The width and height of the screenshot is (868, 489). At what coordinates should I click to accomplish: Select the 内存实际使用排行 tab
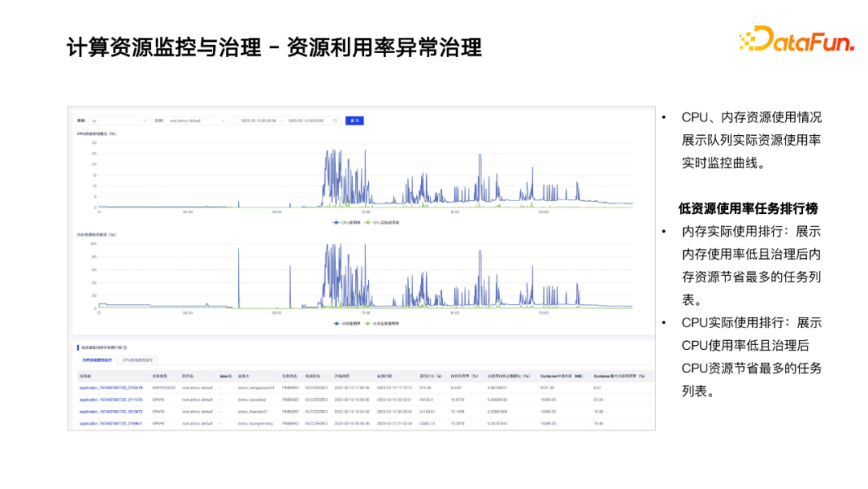click(x=99, y=360)
